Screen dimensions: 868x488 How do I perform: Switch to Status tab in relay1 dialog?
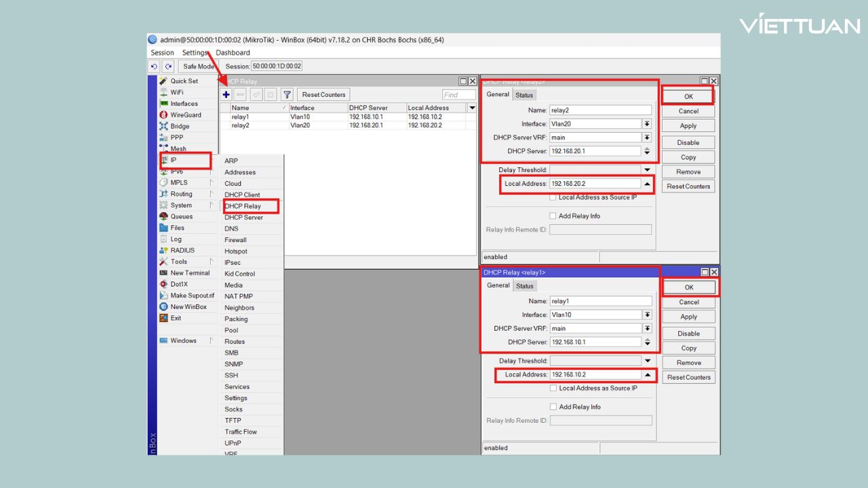(524, 286)
